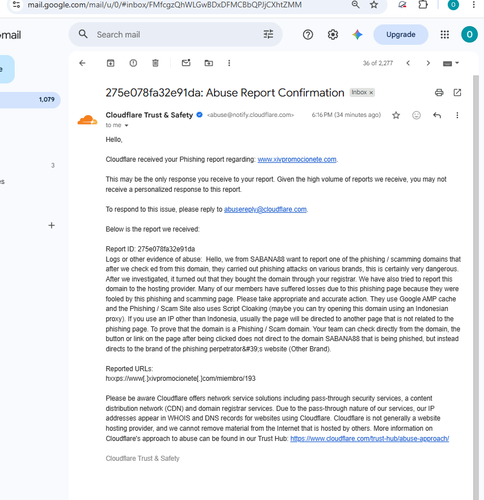
Task: Click the Upgrade button
Action: point(401,35)
